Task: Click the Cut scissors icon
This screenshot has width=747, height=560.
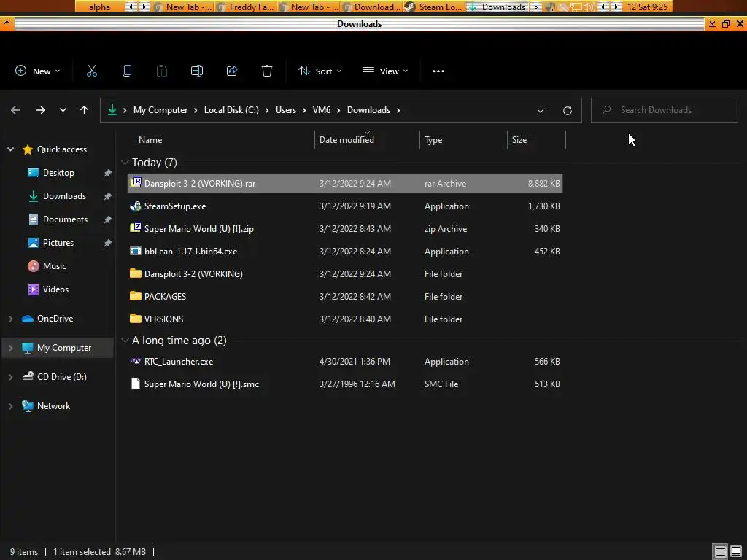Action: [x=91, y=71]
